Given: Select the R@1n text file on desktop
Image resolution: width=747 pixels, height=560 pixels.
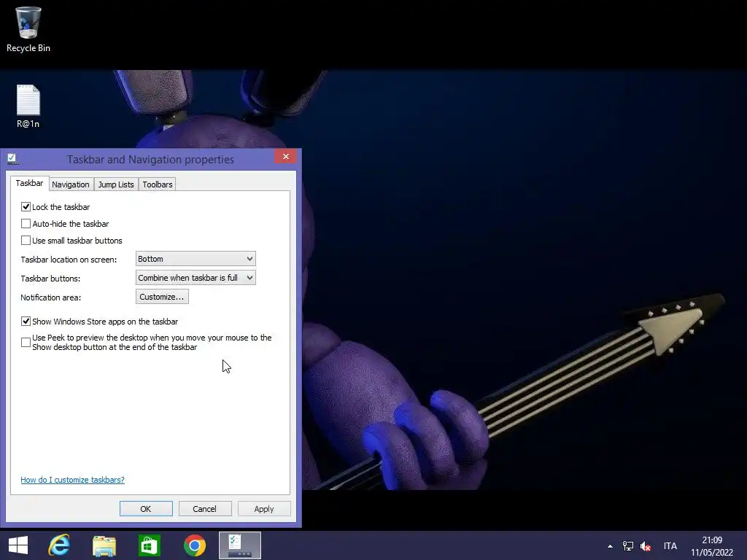Looking at the screenshot, I should (x=28, y=106).
